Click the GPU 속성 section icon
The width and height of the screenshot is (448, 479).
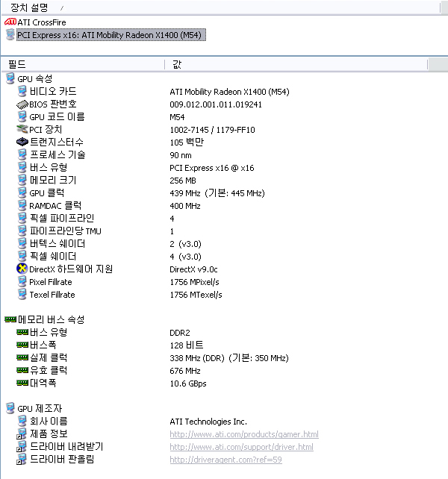pos(10,78)
